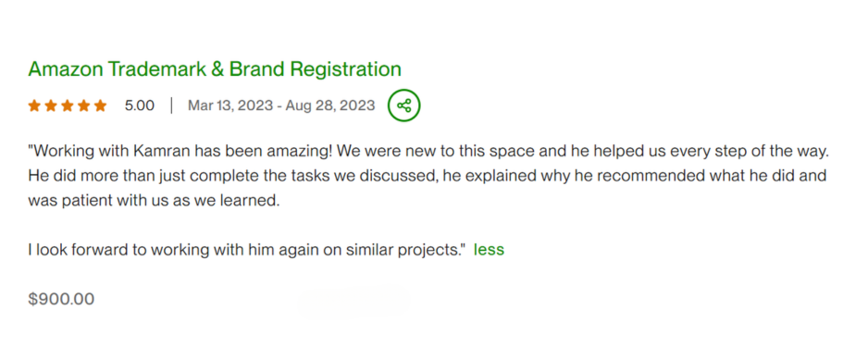The height and width of the screenshot is (347, 868).
Task: Click the line starting "He did more than"
Action: click(x=428, y=176)
